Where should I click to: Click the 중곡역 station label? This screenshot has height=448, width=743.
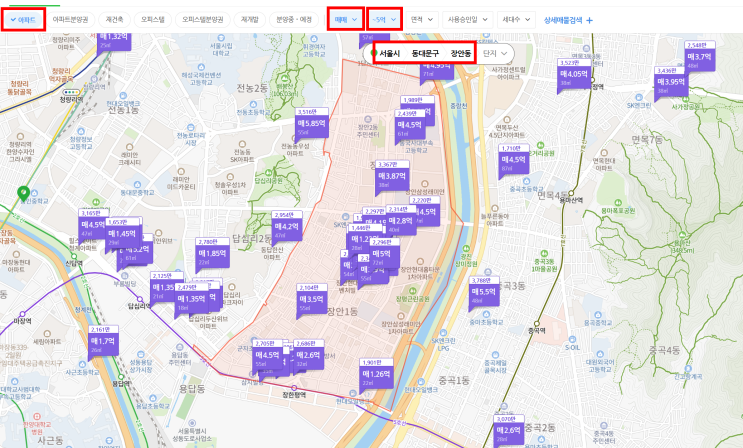pyautogui.click(x=537, y=331)
